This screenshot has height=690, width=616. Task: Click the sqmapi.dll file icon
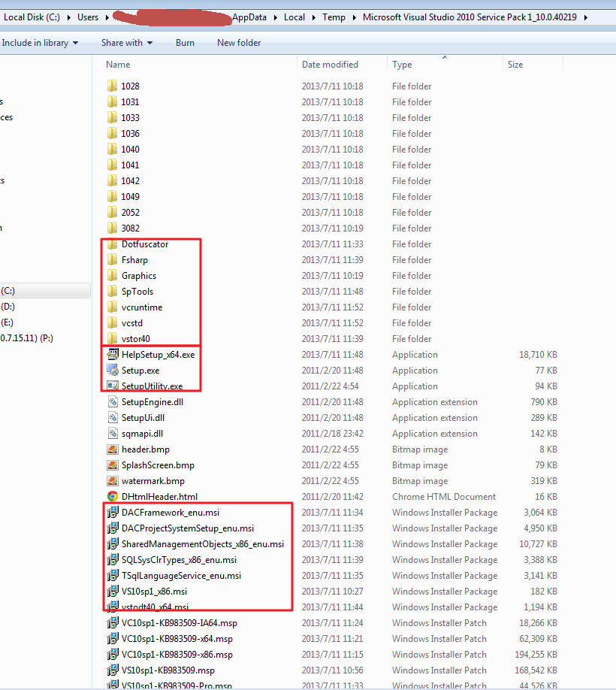113,434
